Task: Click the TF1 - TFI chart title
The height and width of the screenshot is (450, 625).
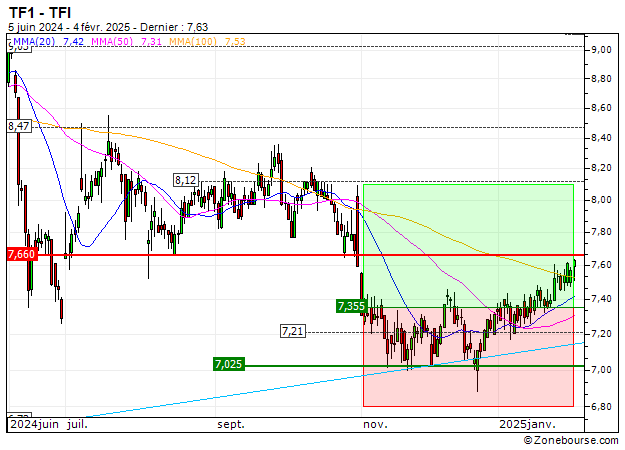Action: (40, 12)
